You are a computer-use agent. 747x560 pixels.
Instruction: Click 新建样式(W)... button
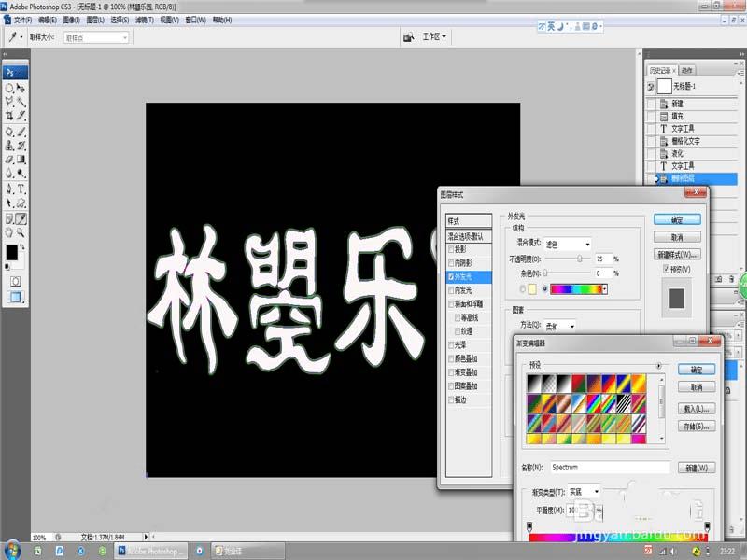(677, 254)
